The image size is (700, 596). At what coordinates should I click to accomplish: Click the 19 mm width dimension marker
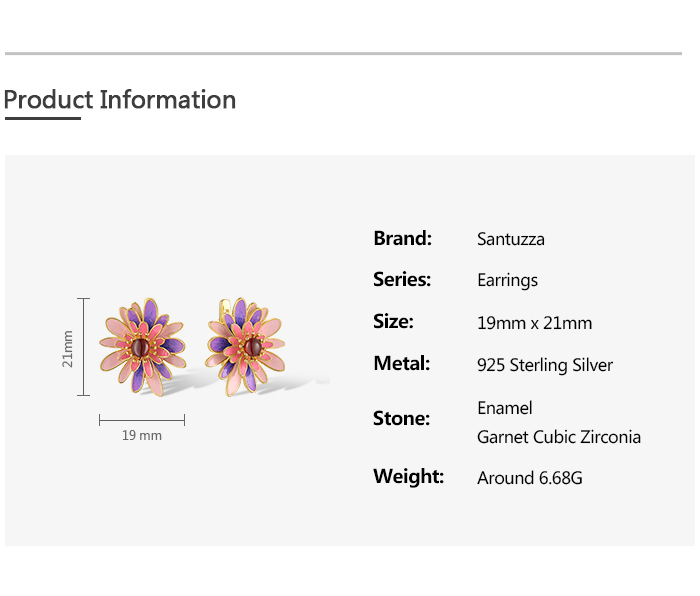pos(142,435)
